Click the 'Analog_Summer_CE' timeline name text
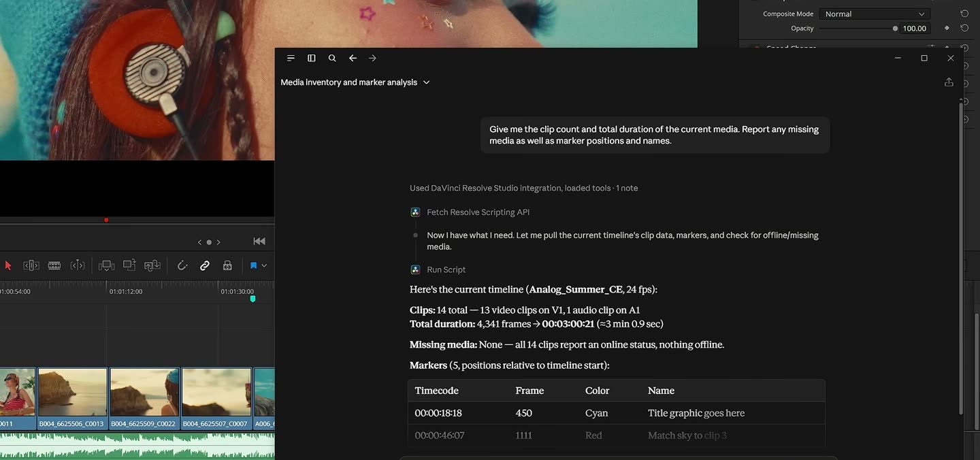The image size is (980, 460). [x=576, y=289]
